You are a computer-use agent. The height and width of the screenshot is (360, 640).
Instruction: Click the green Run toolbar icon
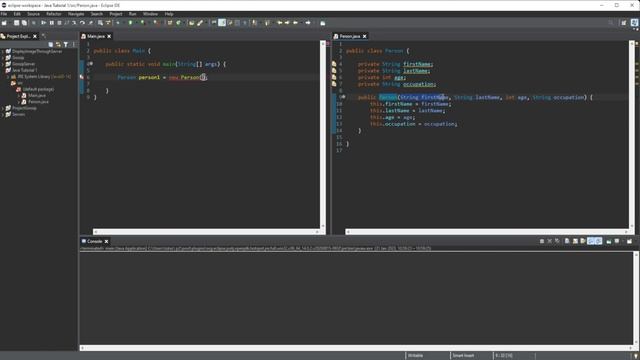131,23
